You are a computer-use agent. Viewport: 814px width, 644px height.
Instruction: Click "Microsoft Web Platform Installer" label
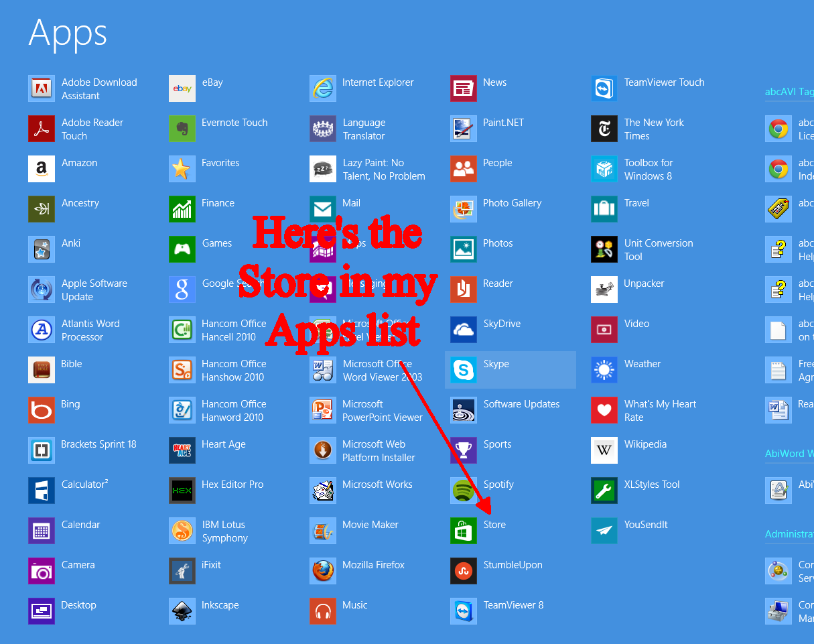[x=379, y=451]
